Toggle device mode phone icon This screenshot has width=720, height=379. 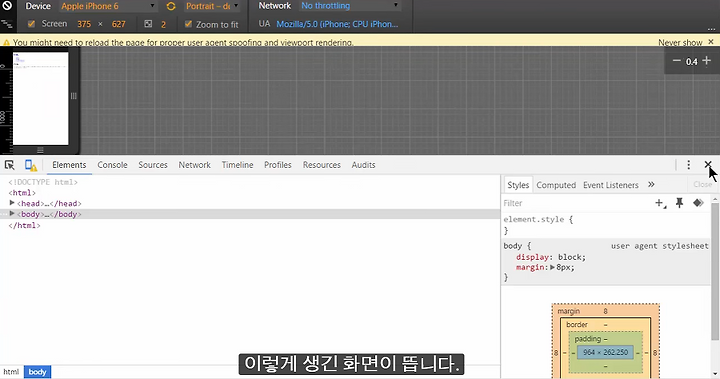(x=30, y=165)
